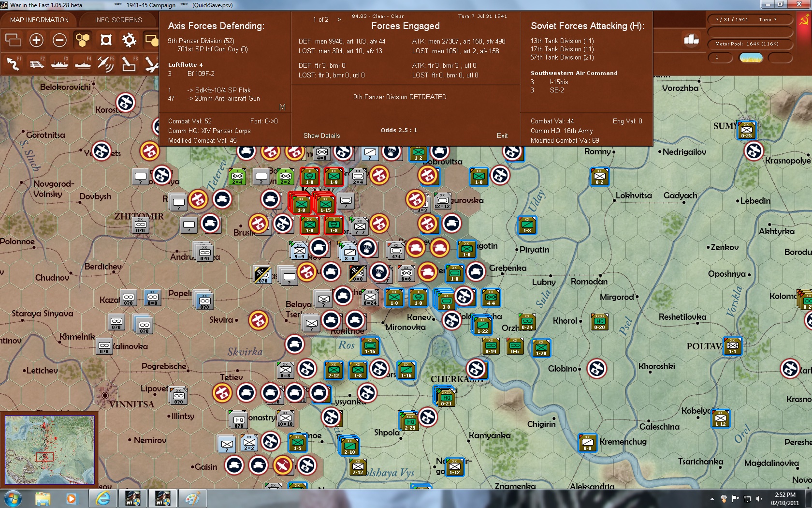The height and width of the screenshot is (508, 812).
Task: Select the HQ 0-21 counter at Cherkassy
Action: (x=446, y=398)
